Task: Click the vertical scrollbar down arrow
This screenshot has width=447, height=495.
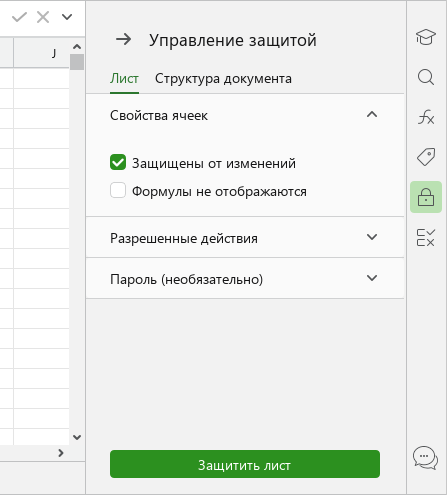Action: click(x=77, y=437)
